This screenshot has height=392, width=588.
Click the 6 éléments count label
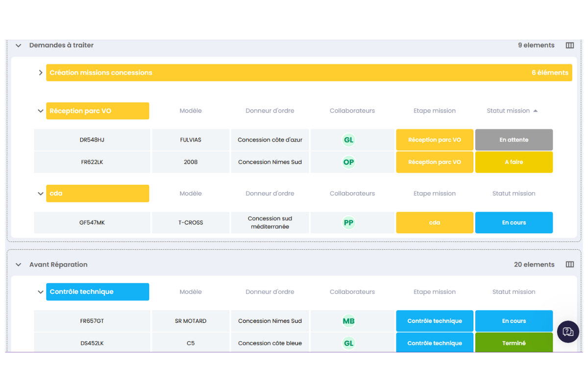[x=550, y=73]
